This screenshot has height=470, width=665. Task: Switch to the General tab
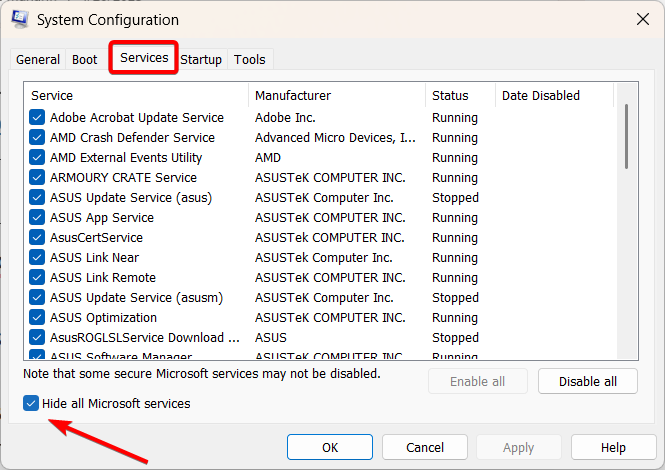tap(38, 59)
